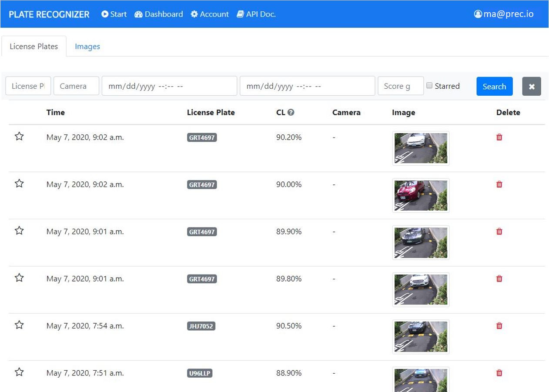The width and height of the screenshot is (549, 392).
Task: Switch to the Images tab
Action: (87, 46)
